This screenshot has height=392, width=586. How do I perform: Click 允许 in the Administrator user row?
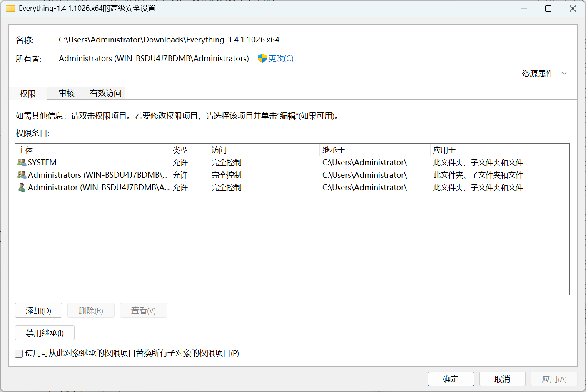180,187
